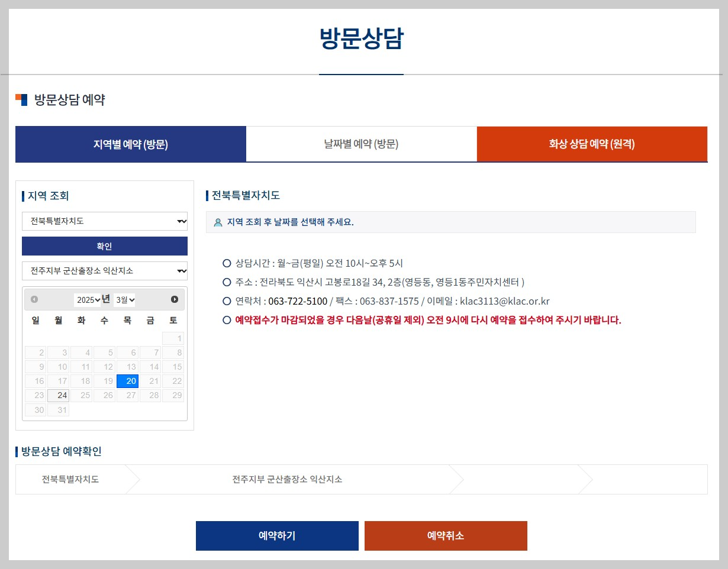
Task: Click the 전북특별자치도 heading in the details panel
Action: [x=246, y=196]
